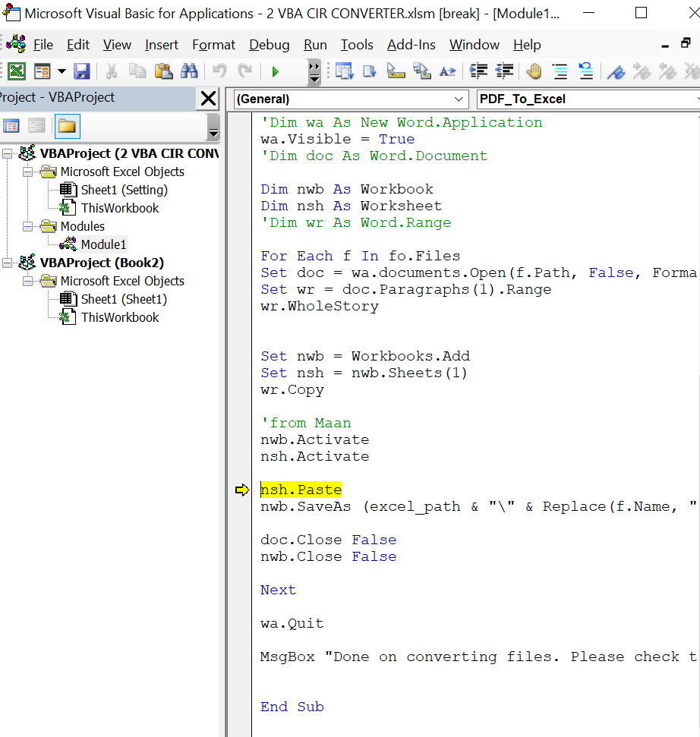Indent the code using the Indent toolbar icon

click(478, 71)
